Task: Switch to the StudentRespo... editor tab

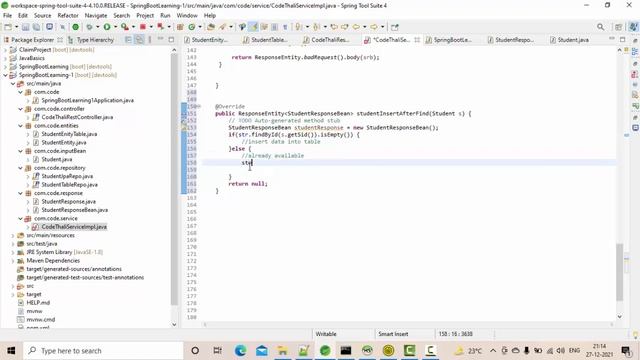Action: click(x=511, y=40)
